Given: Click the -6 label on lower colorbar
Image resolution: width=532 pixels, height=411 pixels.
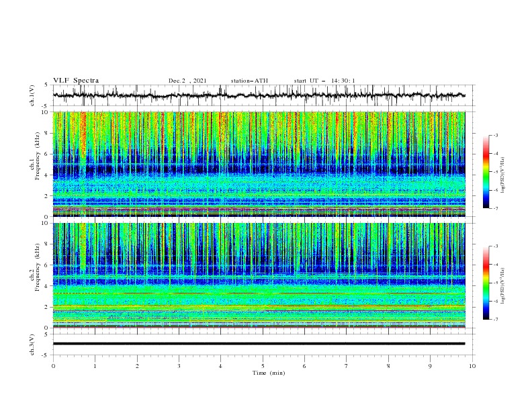Looking at the screenshot, I should click(495, 301).
